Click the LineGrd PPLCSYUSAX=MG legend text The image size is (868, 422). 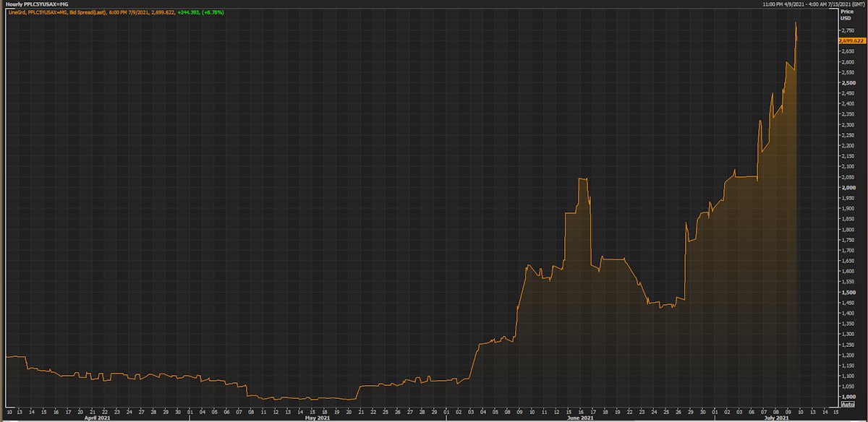tap(37, 13)
